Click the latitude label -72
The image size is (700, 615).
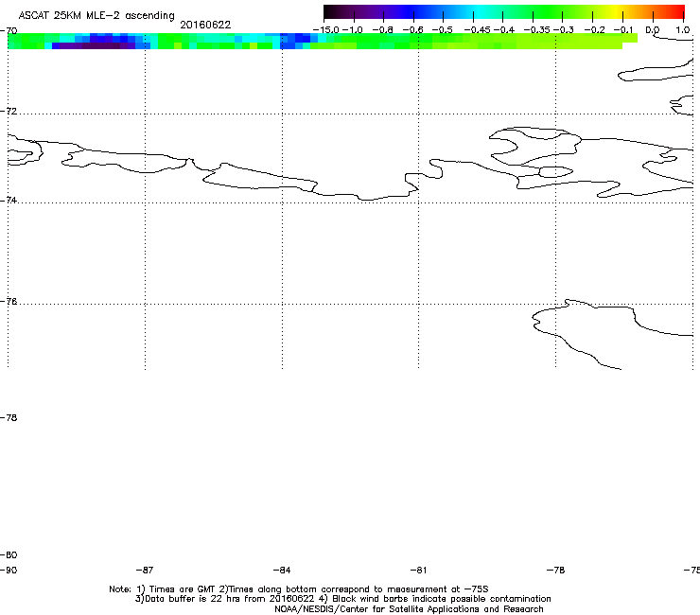click(9, 111)
